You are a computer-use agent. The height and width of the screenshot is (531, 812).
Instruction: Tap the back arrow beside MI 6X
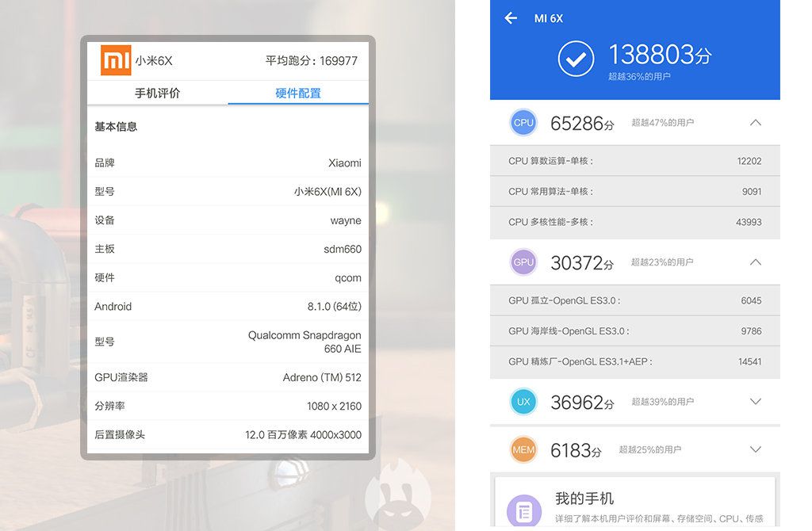pyautogui.click(x=511, y=19)
